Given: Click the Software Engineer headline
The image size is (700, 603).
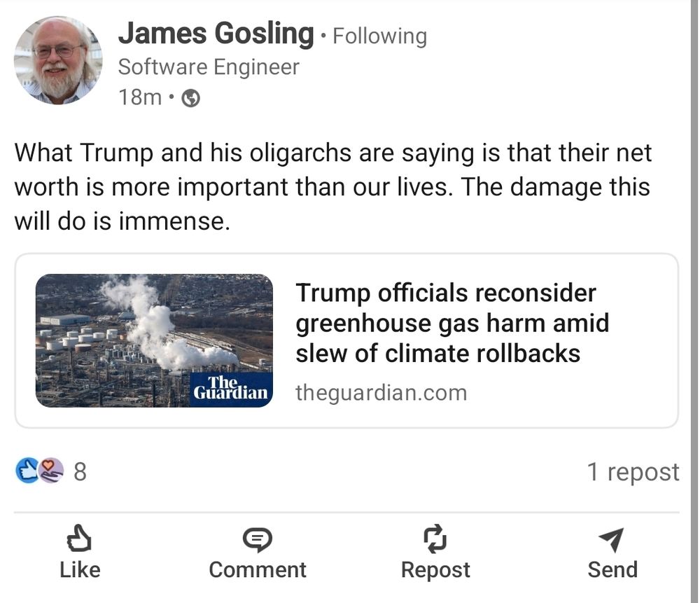Looking at the screenshot, I should pos(209,67).
